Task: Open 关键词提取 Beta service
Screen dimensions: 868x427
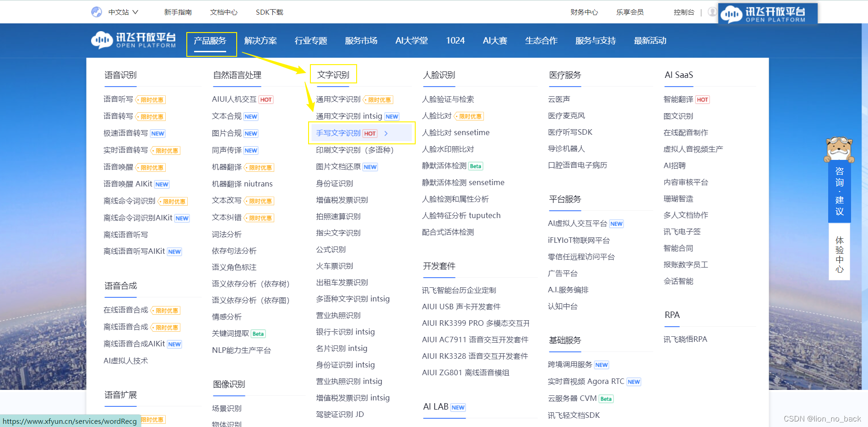Action: [231, 334]
